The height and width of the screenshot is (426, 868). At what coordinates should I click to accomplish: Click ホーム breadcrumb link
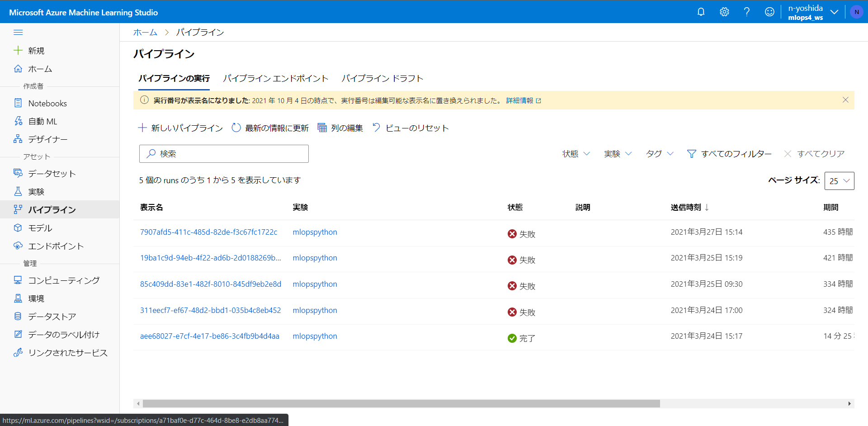tap(145, 32)
